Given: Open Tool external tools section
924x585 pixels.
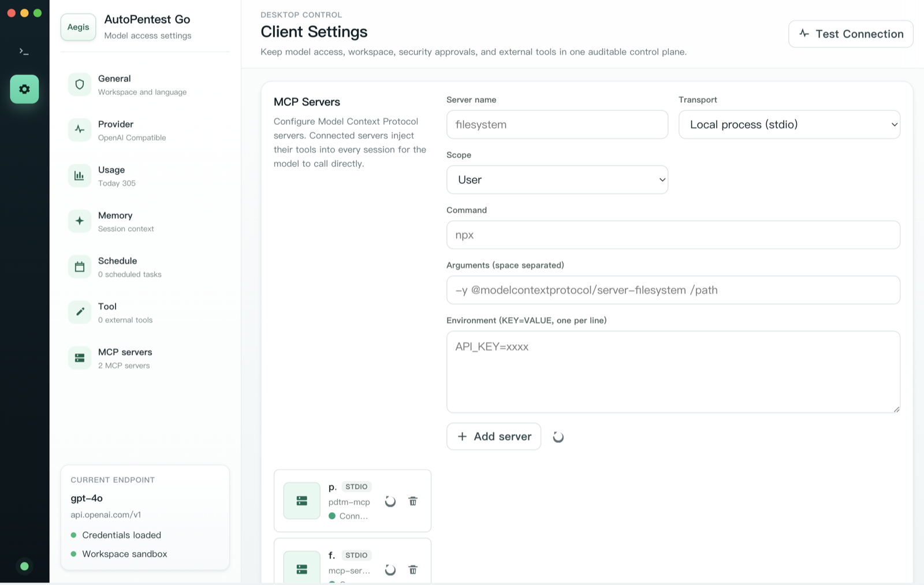Looking at the screenshot, I should click(146, 312).
